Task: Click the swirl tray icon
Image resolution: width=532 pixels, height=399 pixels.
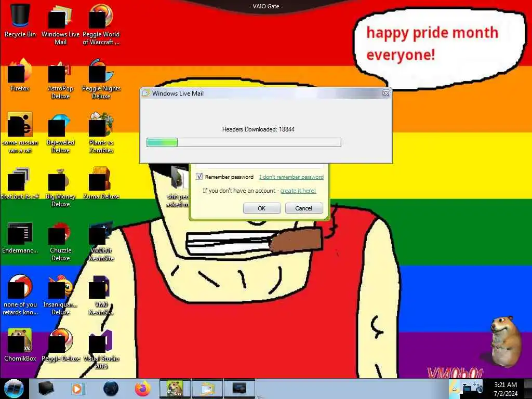Action: coord(478,387)
